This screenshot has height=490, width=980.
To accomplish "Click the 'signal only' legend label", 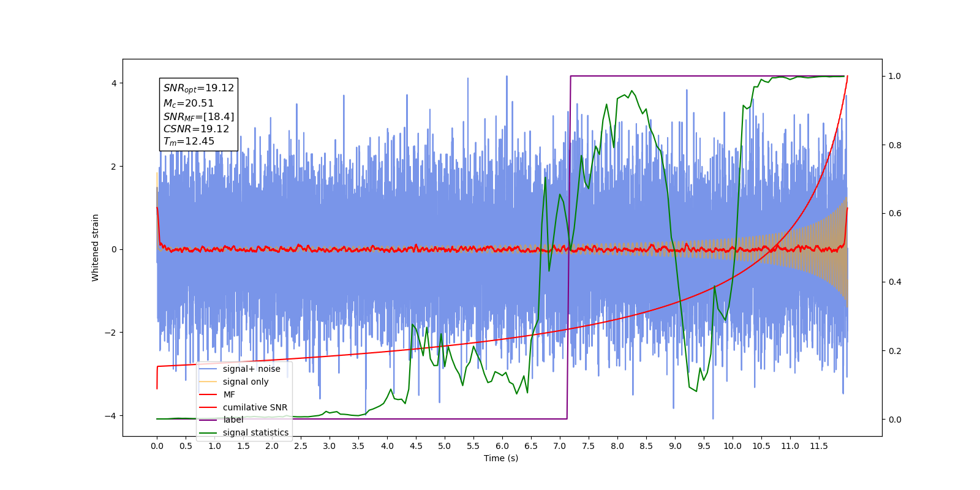I will (246, 382).
